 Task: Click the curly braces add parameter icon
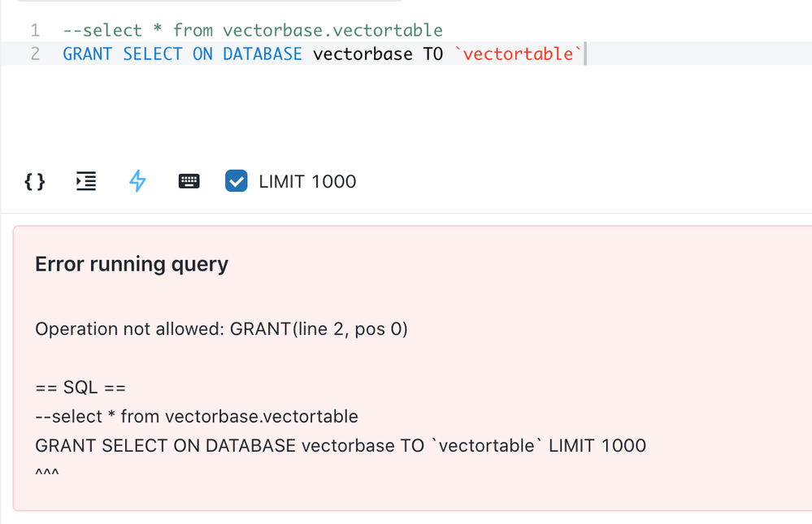tap(35, 181)
